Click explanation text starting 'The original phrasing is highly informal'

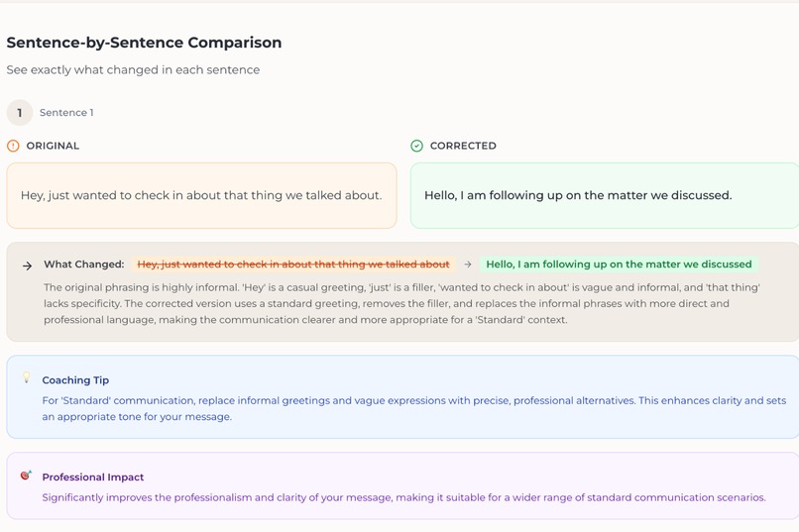[x=401, y=303]
